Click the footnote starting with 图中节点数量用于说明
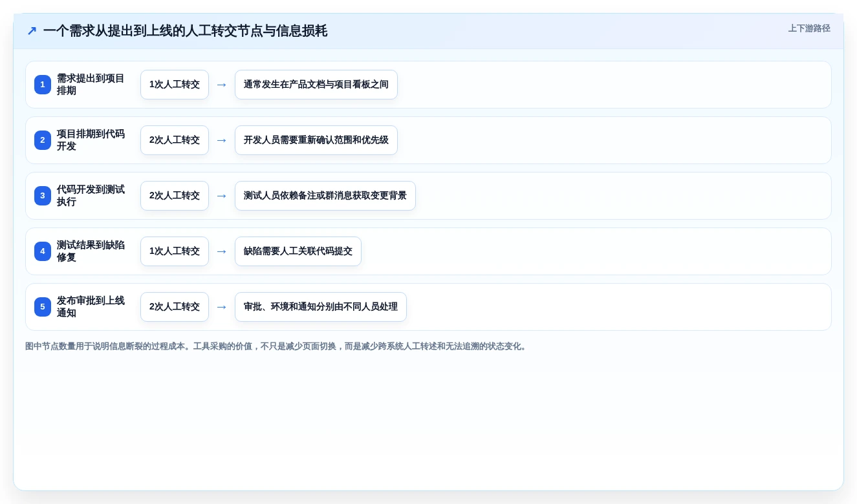857x504 pixels. [277, 346]
